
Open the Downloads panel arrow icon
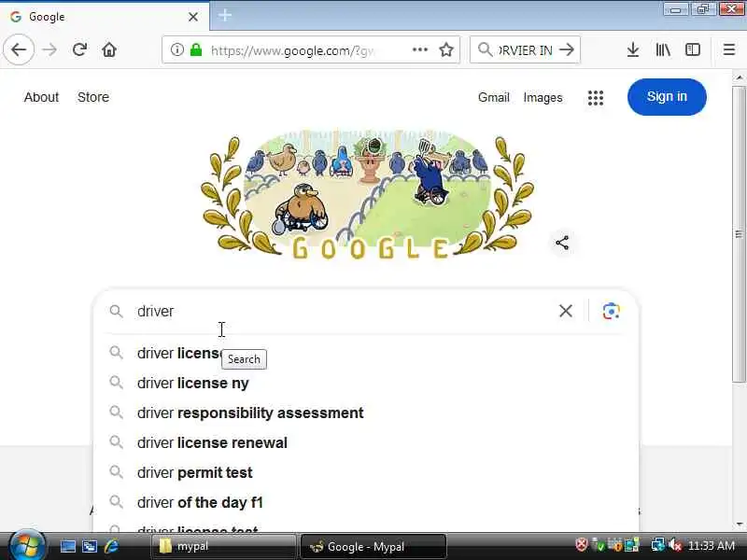point(633,49)
